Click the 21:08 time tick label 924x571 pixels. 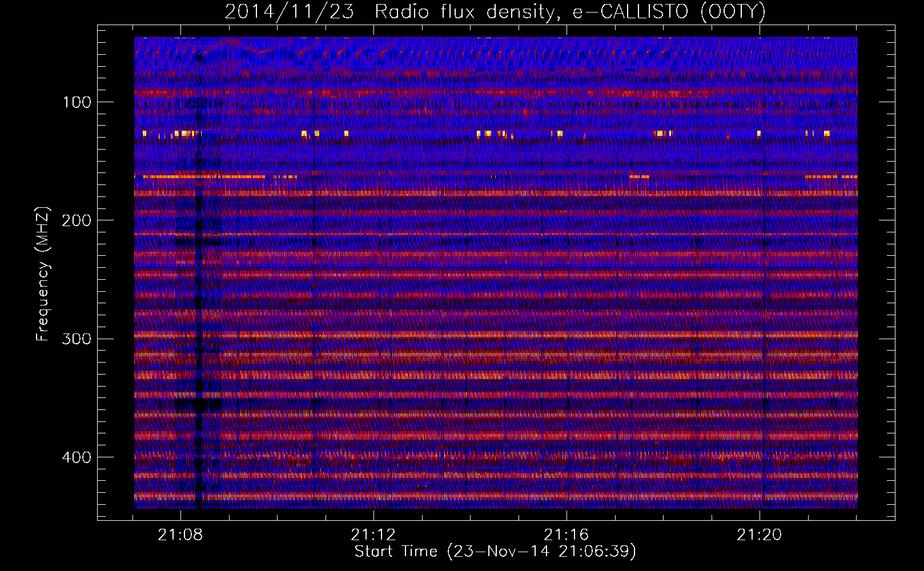(181, 535)
